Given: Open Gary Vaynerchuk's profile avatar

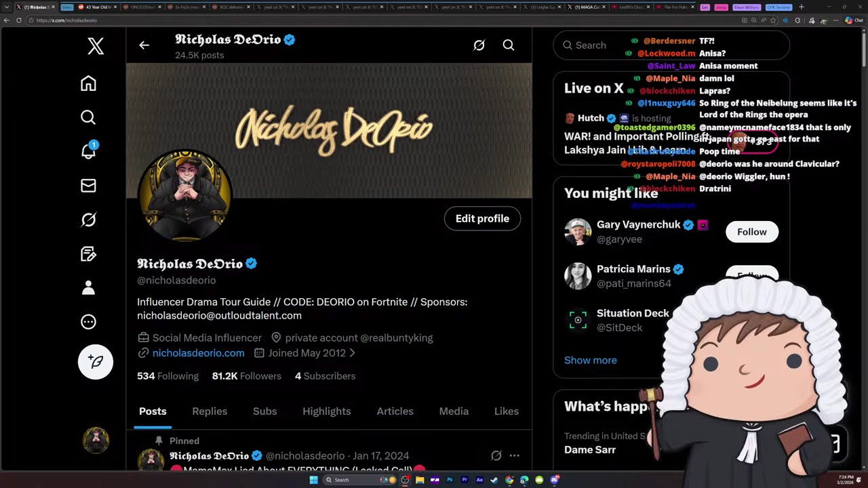Looking at the screenshot, I should click(578, 232).
